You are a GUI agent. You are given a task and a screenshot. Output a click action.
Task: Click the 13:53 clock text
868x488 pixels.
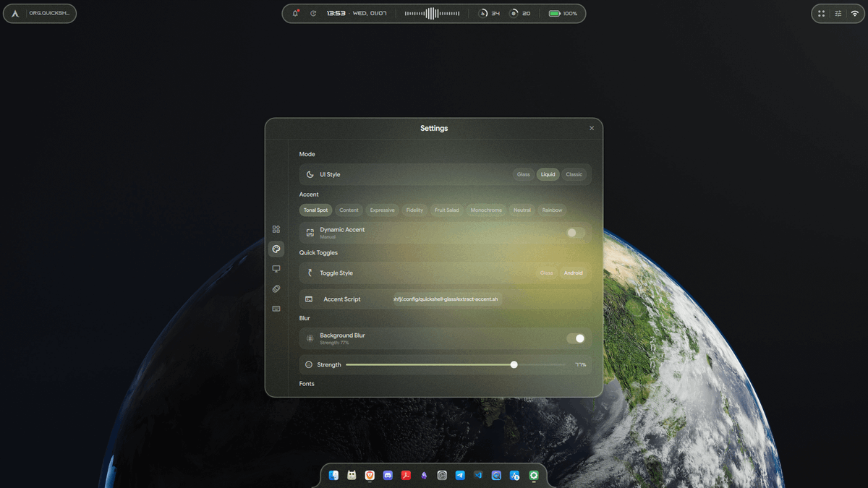tap(336, 13)
